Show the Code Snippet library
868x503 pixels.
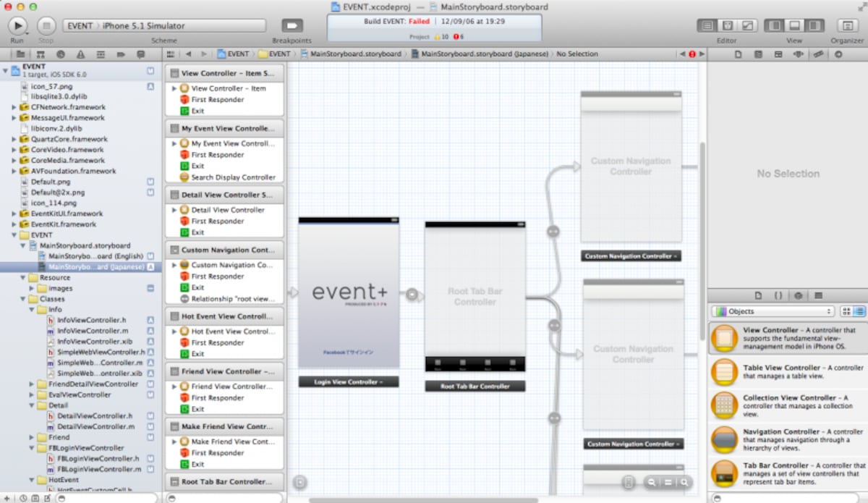click(778, 295)
